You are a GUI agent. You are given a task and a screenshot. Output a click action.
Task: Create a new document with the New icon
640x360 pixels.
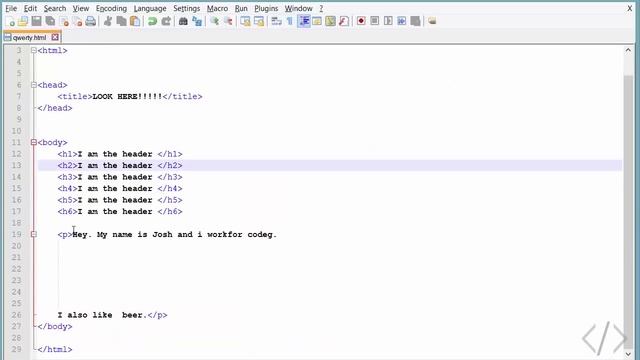(11, 21)
